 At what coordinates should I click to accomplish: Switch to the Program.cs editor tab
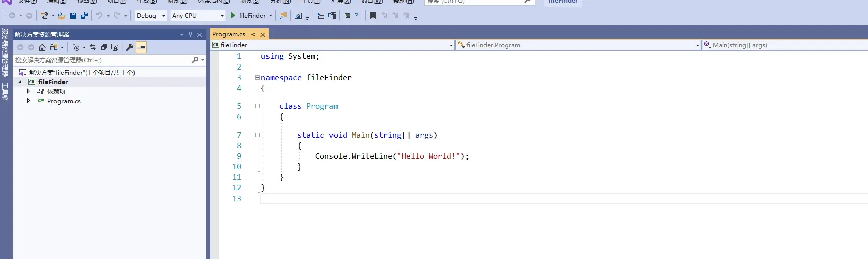click(x=229, y=34)
